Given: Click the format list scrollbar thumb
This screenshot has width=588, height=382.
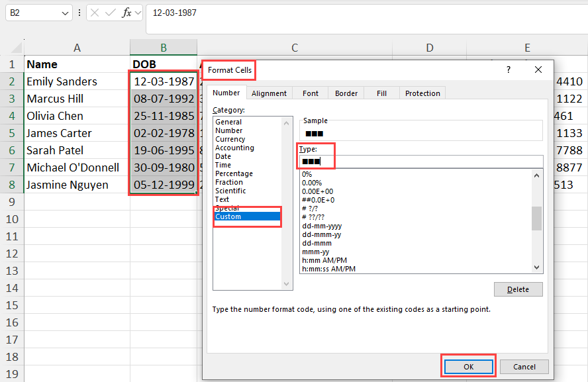Looking at the screenshot, I should pos(536,218).
